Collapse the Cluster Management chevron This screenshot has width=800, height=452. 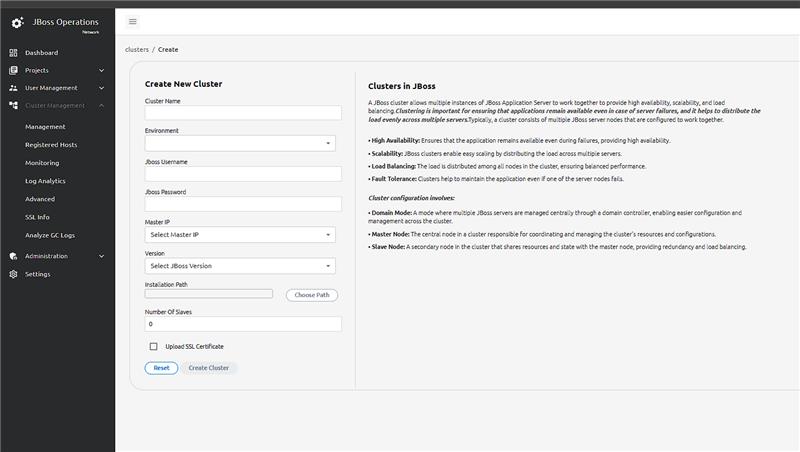[102, 106]
